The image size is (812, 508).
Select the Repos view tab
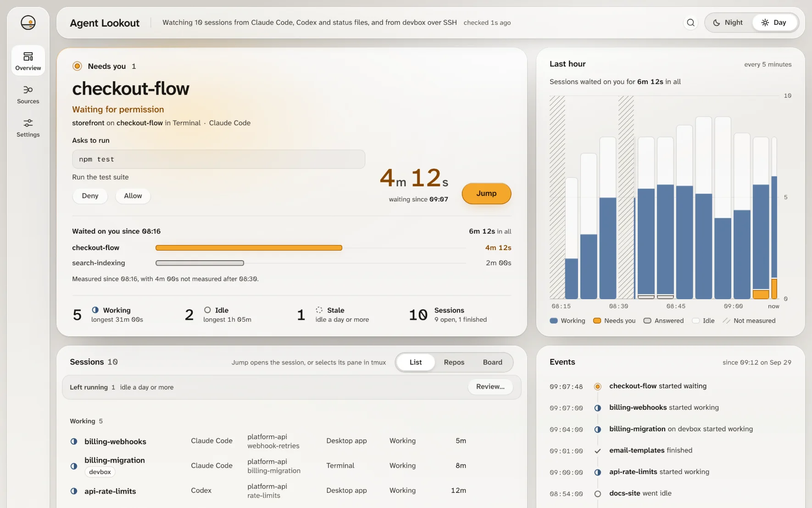pos(454,363)
